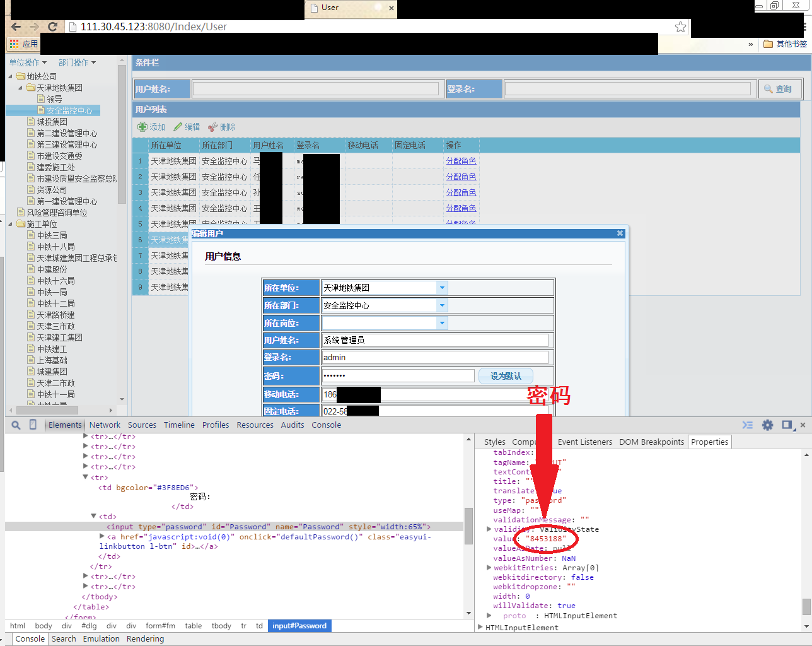The height and width of the screenshot is (646, 812).
Task: Activate the DevTools inspect element magnifier
Action: [x=16, y=425]
